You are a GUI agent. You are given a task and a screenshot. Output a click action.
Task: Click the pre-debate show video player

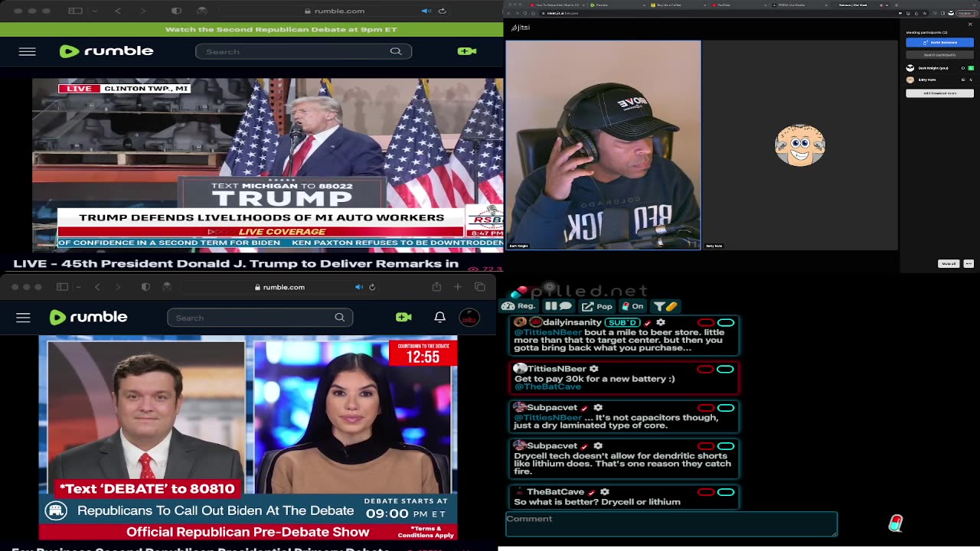pos(248,438)
